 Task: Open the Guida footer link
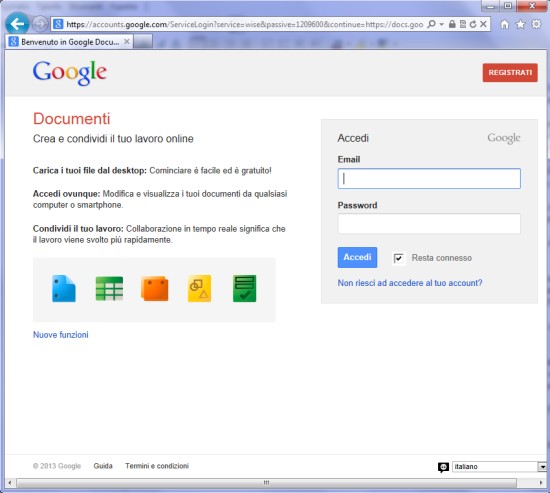coord(103,466)
